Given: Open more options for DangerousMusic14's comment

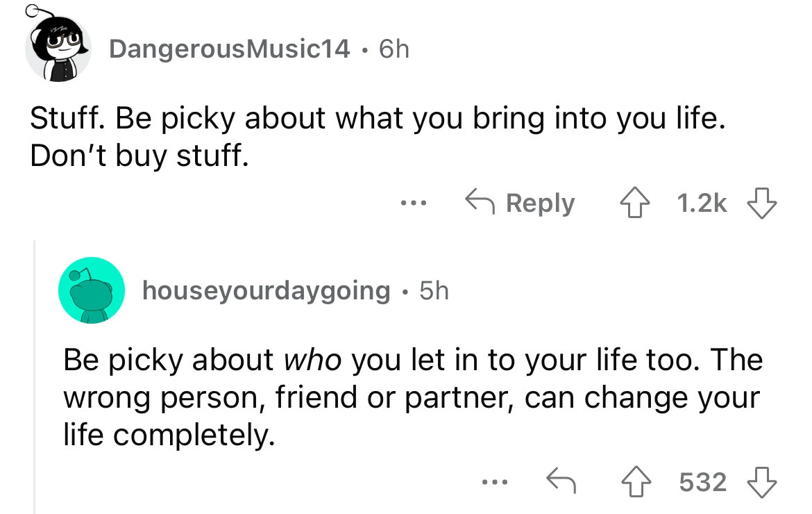Looking at the screenshot, I should pos(414,204).
